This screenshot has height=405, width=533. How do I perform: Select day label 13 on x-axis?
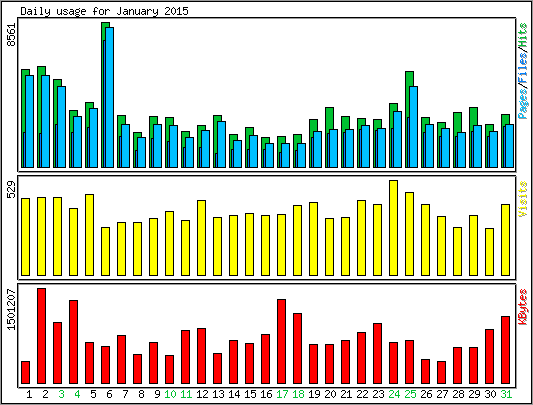218,394
